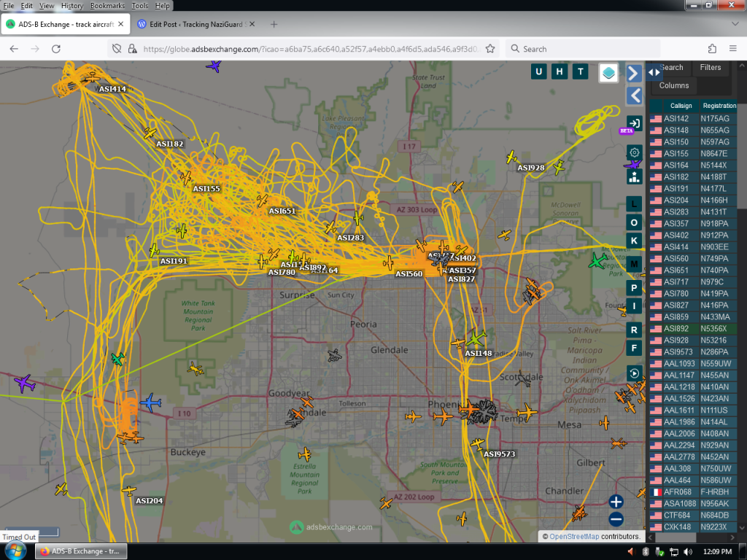Open the Bookmarks menu
Screen dimensions: 747x560
point(107,6)
